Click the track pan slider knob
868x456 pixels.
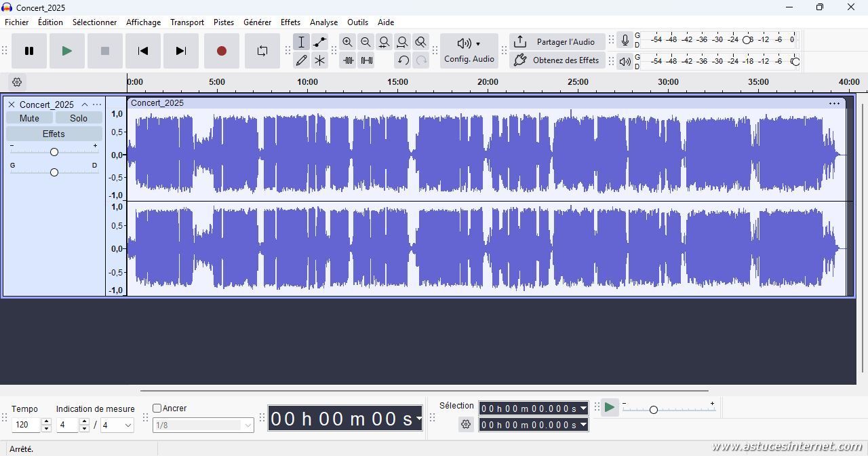tap(54, 172)
